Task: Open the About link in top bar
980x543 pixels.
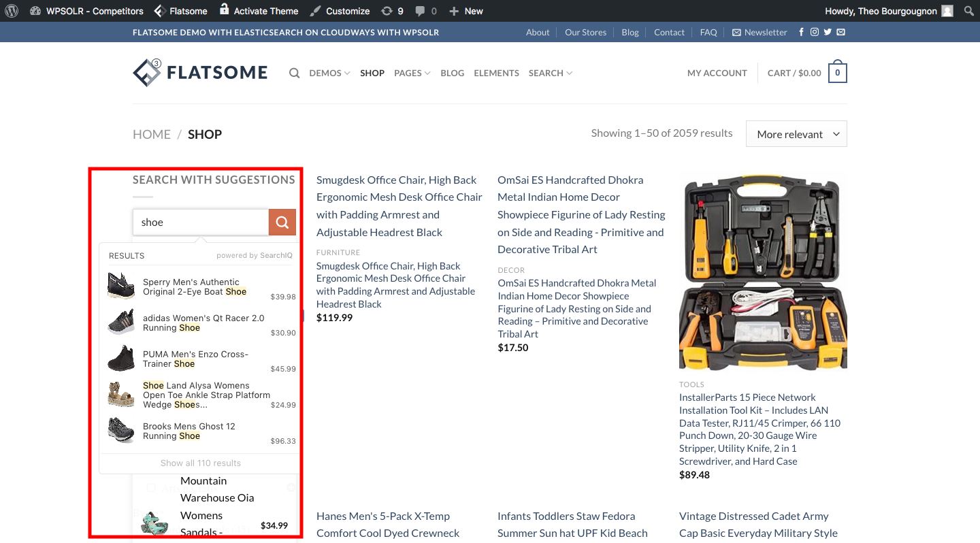Action: tap(538, 32)
